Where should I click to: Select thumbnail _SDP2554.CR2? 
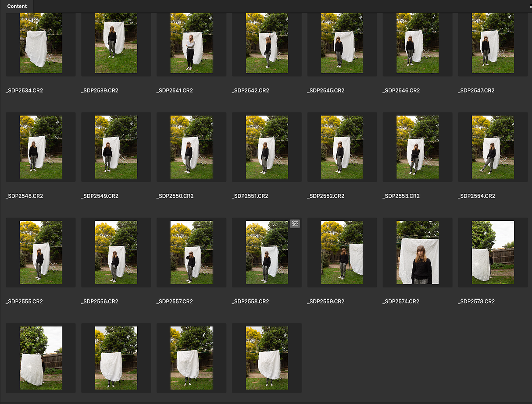[x=493, y=147]
